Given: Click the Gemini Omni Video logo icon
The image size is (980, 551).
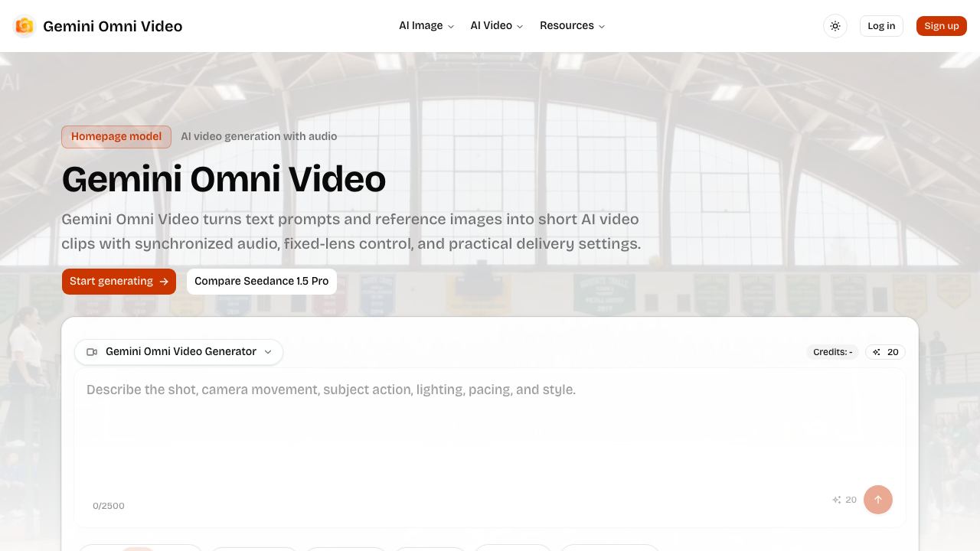Looking at the screenshot, I should coord(24,26).
